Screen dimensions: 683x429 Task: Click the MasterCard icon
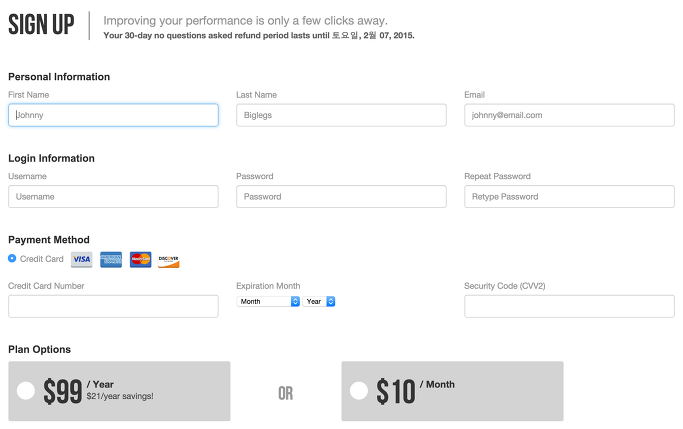[x=140, y=260]
